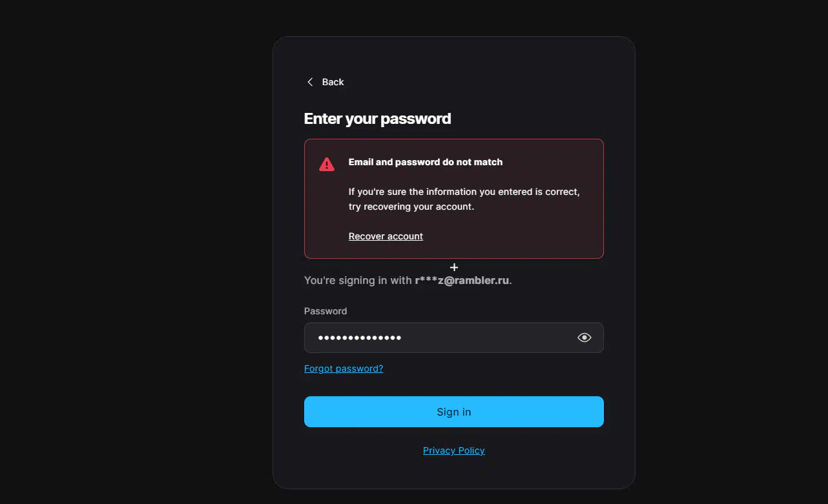Click the Back chevron arrow icon
Viewport: 828px width, 504px height.
point(310,82)
